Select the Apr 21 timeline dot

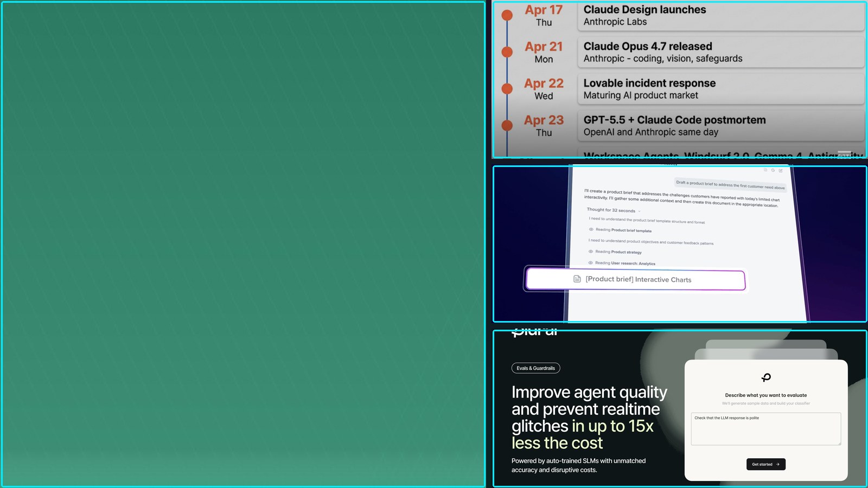(507, 52)
